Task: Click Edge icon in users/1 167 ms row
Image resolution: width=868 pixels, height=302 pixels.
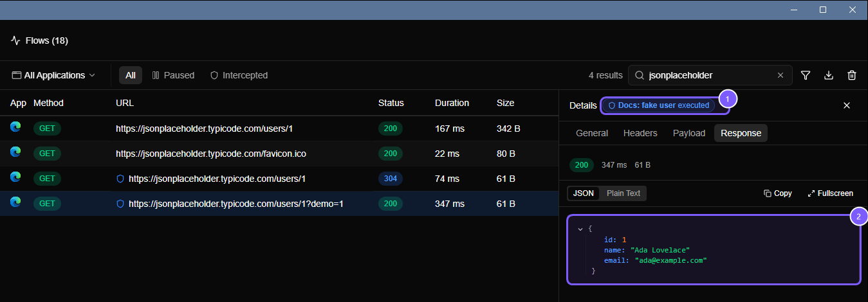Action: 15,128
